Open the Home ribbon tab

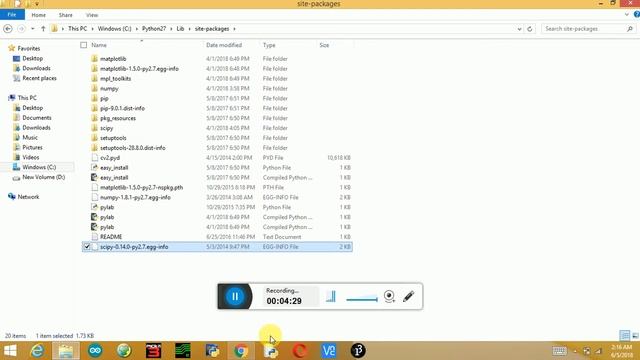[38, 15]
